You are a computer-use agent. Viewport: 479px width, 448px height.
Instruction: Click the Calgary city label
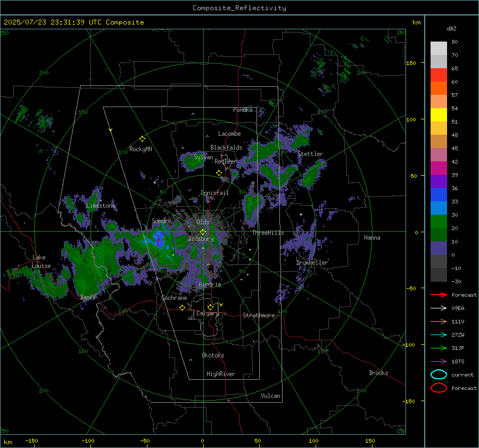click(x=208, y=313)
